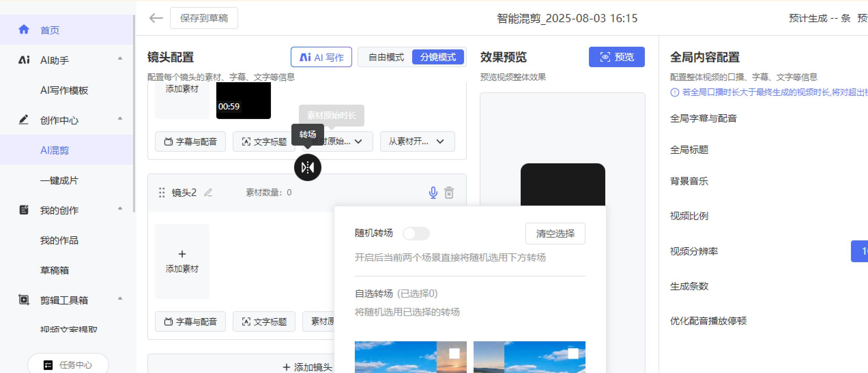Click the home icon next to 首页
This screenshot has width=868, height=373.
[24, 30]
